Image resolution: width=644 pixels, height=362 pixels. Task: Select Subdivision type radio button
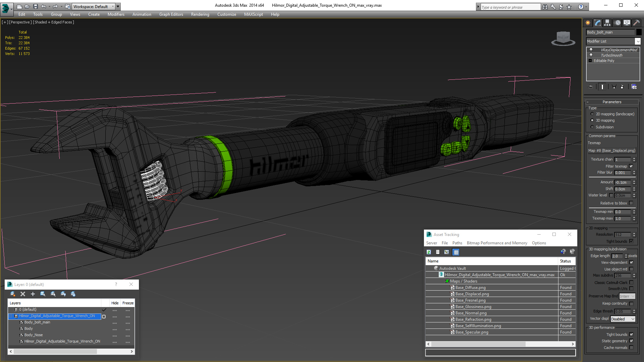point(592,127)
